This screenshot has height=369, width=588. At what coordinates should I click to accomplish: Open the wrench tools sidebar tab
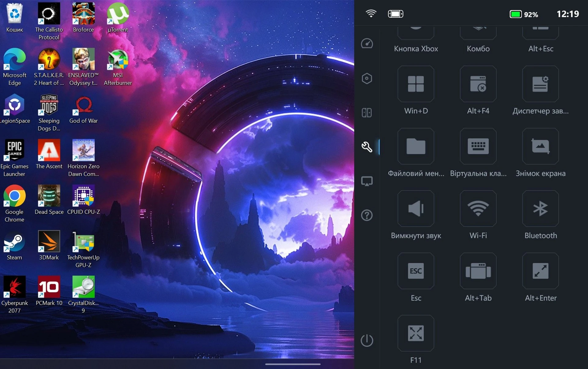(367, 147)
